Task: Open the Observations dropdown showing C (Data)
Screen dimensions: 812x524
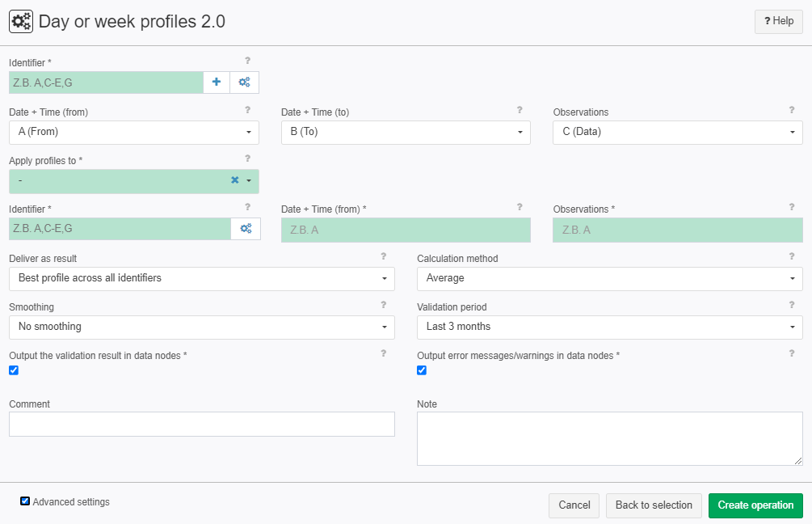Action: click(x=677, y=132)
